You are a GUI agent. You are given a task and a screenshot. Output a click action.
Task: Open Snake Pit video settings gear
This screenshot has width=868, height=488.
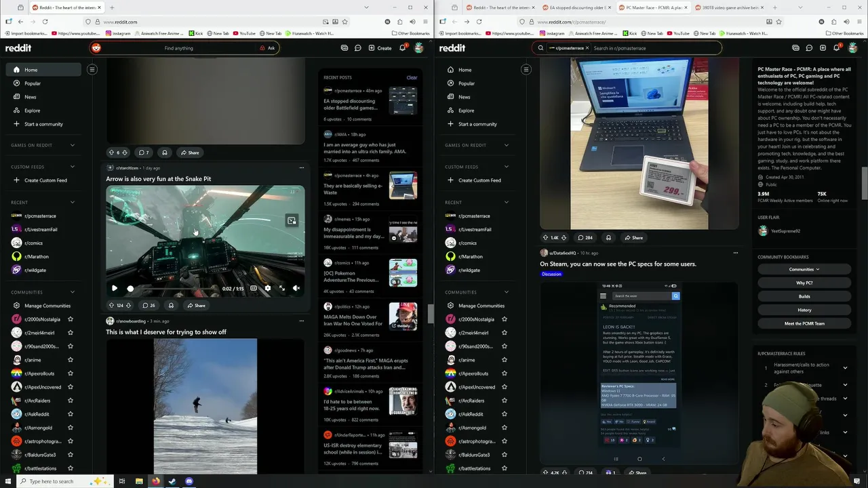268,288
